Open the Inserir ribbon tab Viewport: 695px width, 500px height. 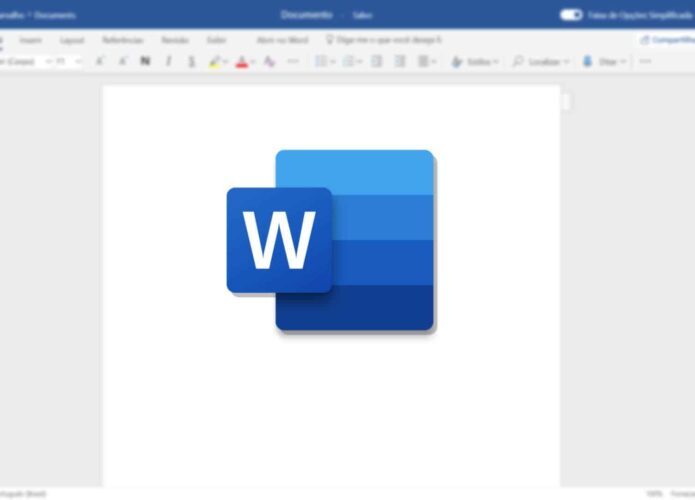[x=31, y=40]
